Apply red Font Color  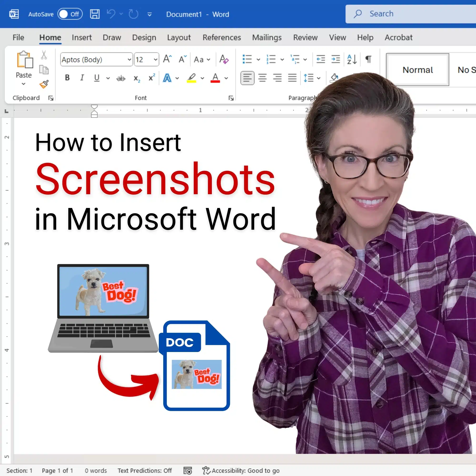point(215,78)
